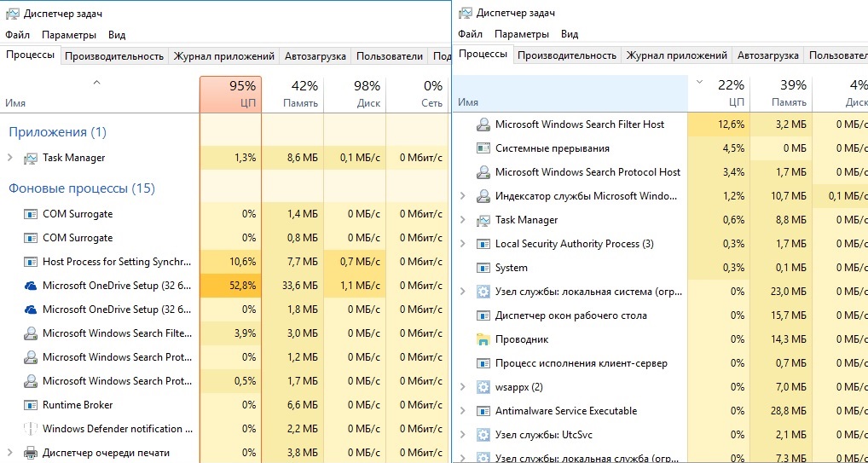Click Task Manager app icon in left window

pyautogui.click(x=30, y=159)
